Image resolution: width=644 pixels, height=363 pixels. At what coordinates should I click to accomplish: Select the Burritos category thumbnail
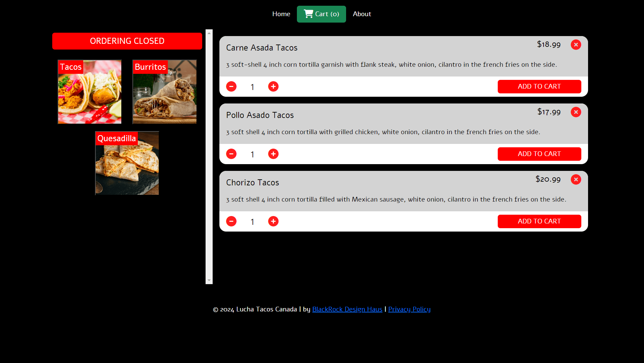pos(164,92)
